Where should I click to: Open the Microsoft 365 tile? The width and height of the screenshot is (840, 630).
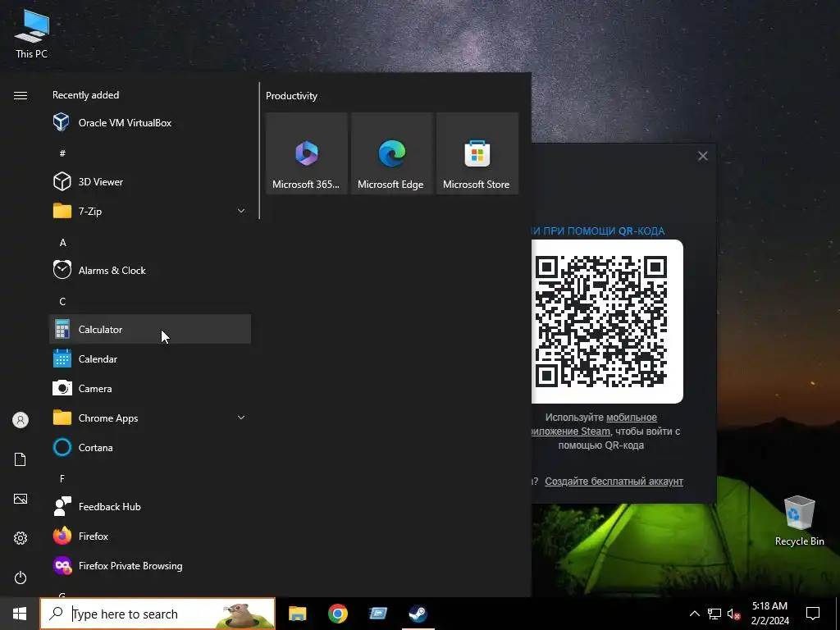point(307,153)
